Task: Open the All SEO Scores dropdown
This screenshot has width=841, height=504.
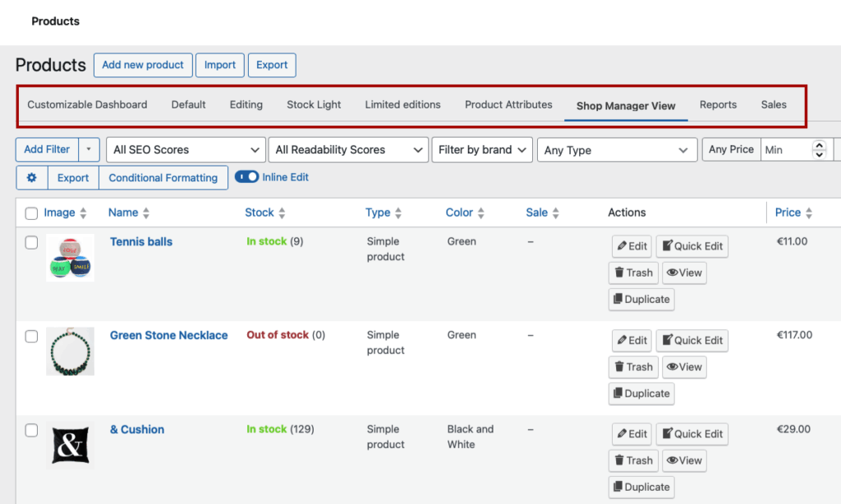Action: [186, 149]
